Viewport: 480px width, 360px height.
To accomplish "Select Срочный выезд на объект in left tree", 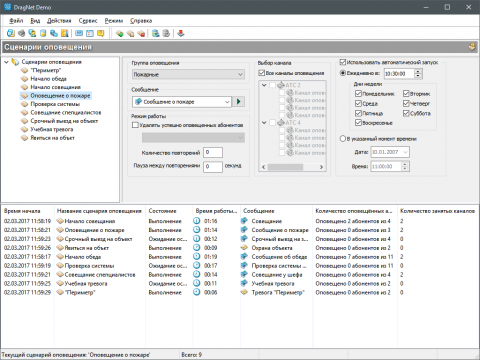I will click(64, 121).
